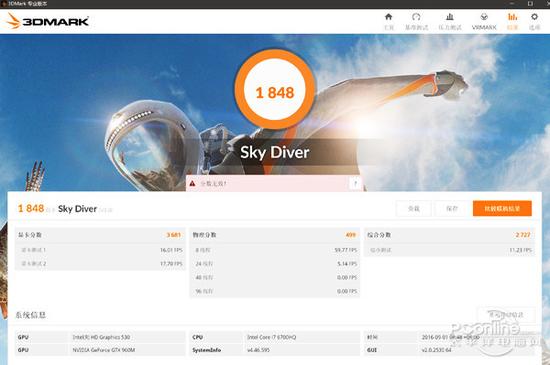
Task: Click the 1 848 score in the results header
Action: (x=31, y=209)
